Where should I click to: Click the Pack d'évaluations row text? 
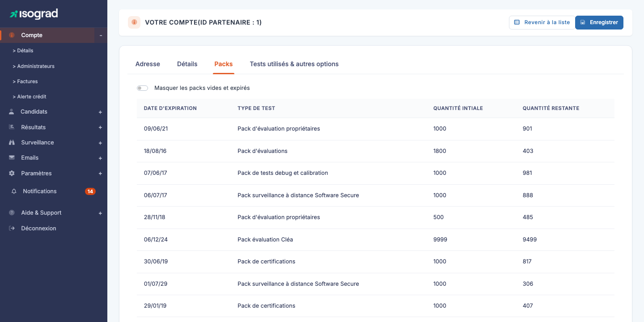263,151
